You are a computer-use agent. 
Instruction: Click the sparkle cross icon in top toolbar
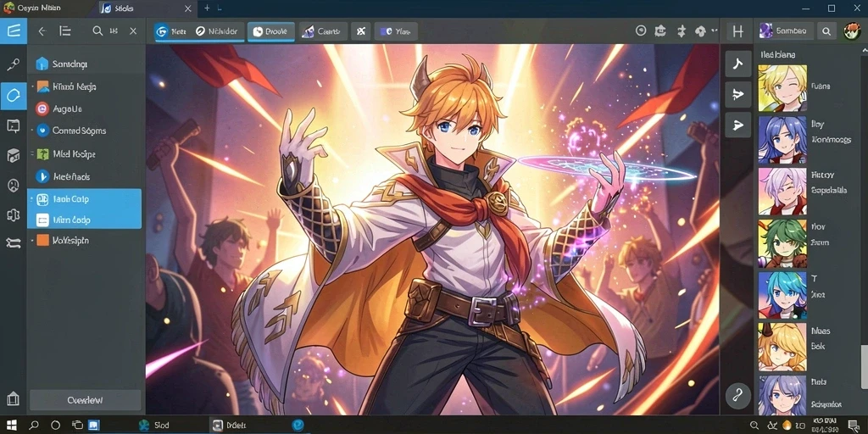682,31
